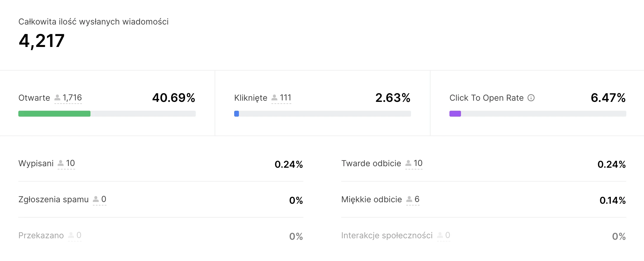The width and height of the screenshot is (644, 261).
Task: Click the blue Kliknięte progress bar
Action: pyautogui.click(x=237, y=114)
